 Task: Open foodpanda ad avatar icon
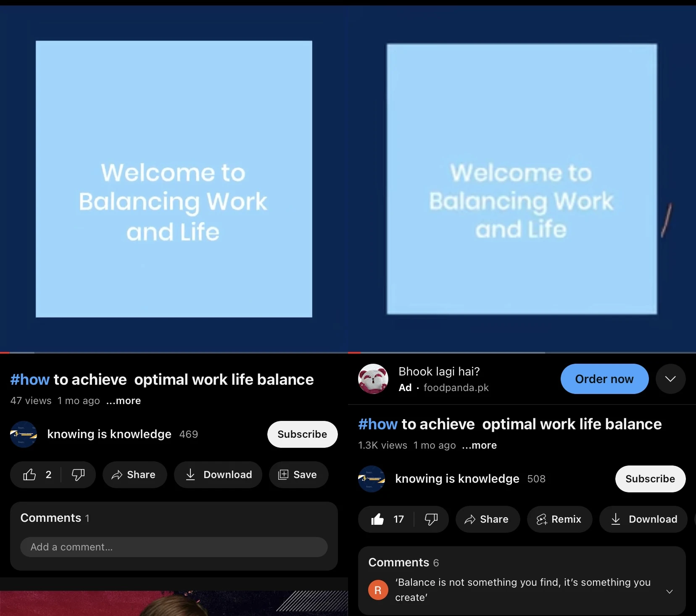[x=373, y=379]
